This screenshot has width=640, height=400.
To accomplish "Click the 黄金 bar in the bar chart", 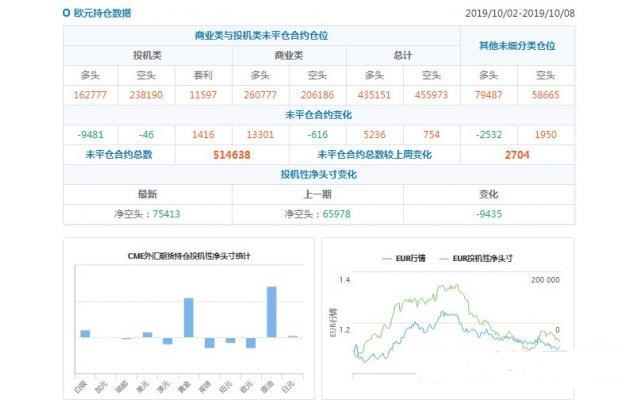I will tap(188, 317).
